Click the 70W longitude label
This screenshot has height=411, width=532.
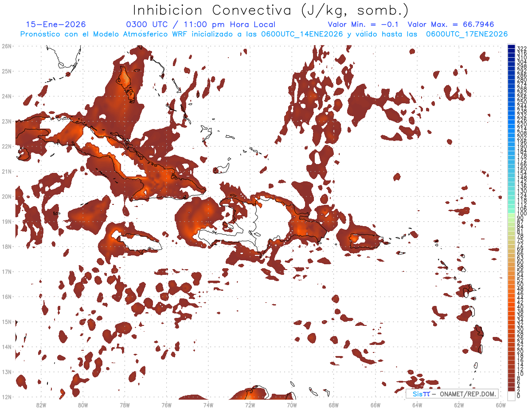[292, 405]
